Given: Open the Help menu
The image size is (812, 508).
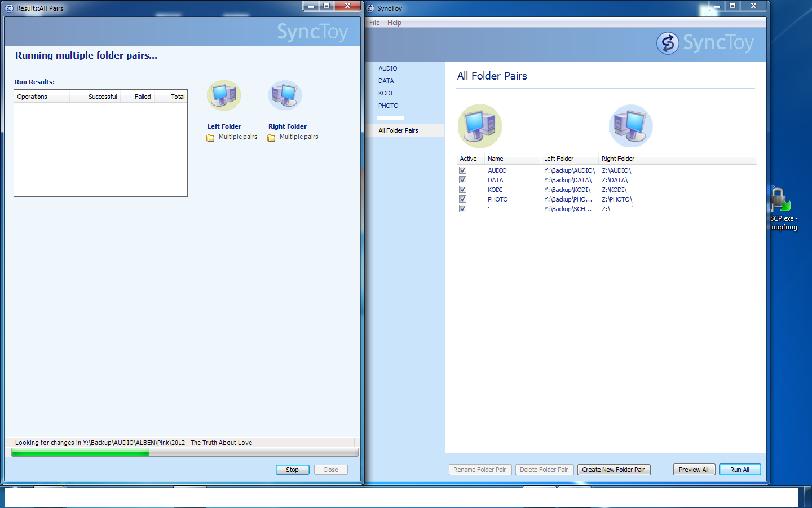Looking at the screenshot, I should [394, 23].
